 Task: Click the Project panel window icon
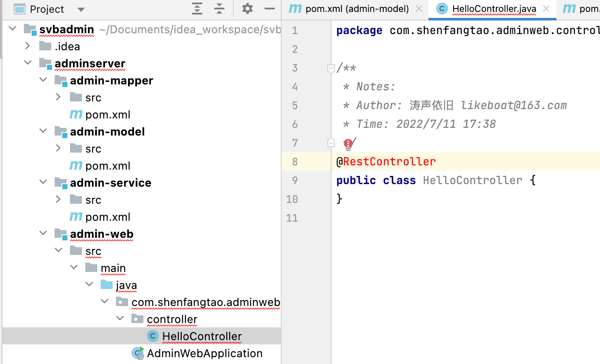19,9
